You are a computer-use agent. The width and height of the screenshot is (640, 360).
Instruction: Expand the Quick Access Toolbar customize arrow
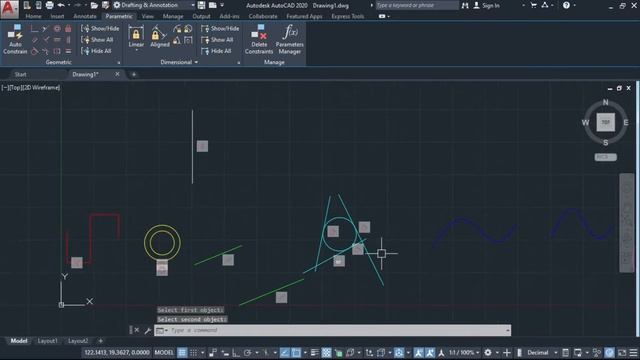point(222,5)
